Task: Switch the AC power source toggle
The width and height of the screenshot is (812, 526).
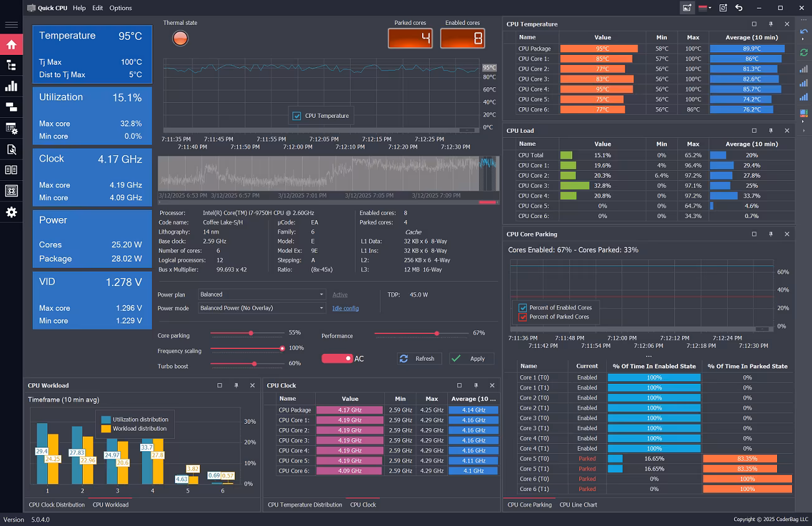Action: (337, 358)
